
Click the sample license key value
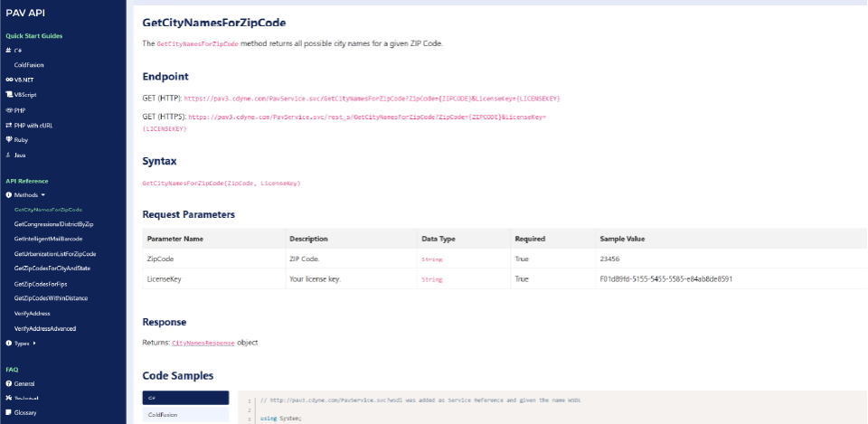click(666, 279)
